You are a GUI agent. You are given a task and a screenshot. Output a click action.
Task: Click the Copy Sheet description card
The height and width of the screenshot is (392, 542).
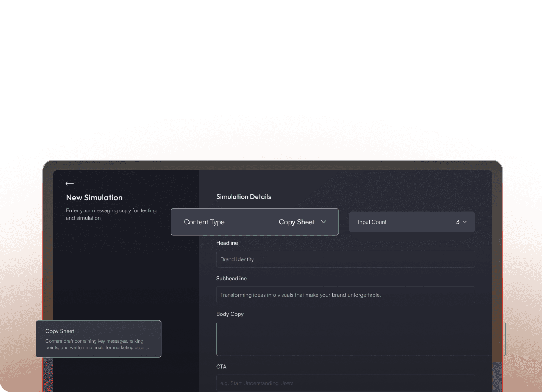(98, 344)
